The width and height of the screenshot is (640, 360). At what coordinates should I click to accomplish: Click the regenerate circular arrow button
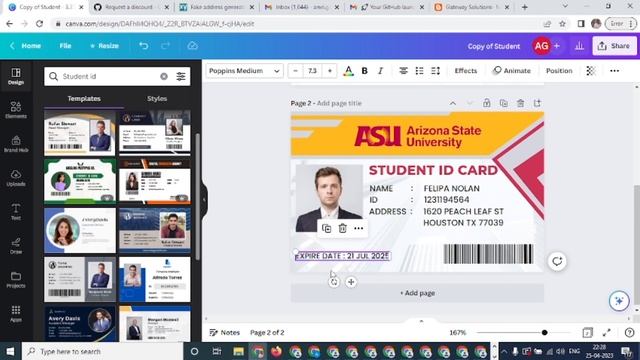pyautogui.click(x=557, y=261)
